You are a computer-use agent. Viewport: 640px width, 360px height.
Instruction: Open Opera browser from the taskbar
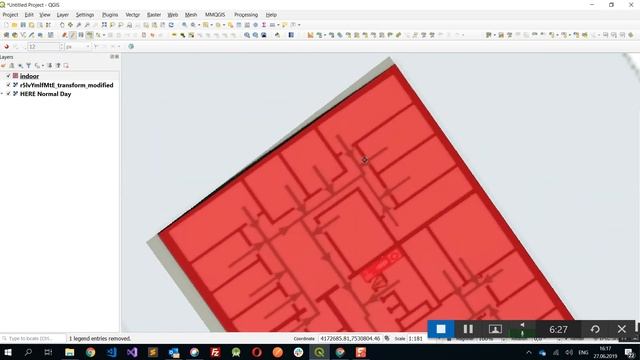tap(257, 352)
